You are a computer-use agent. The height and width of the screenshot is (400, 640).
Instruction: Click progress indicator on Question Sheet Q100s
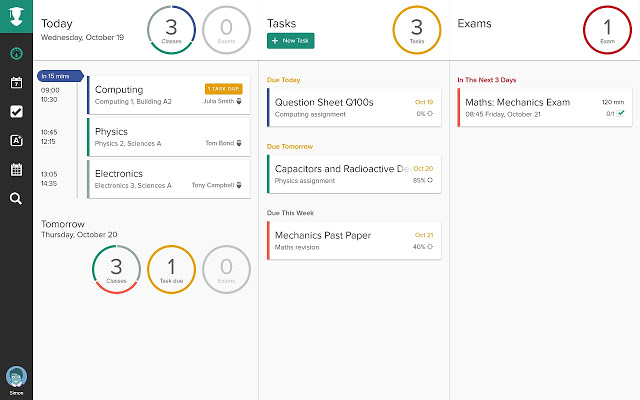429,114
